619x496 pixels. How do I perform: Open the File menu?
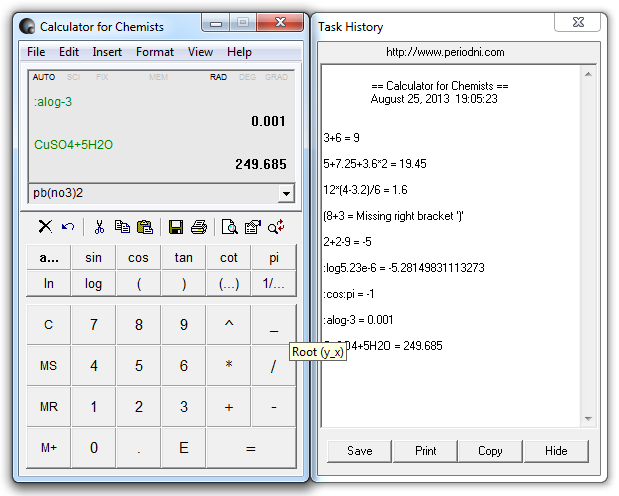36,52
